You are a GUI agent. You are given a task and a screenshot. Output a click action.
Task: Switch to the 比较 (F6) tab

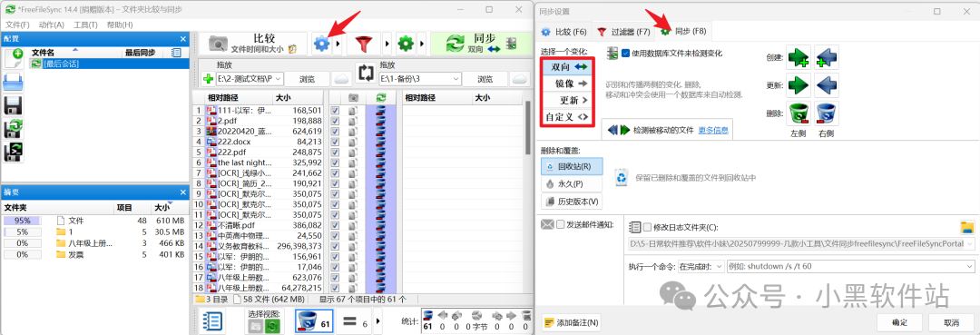point(563,31)
